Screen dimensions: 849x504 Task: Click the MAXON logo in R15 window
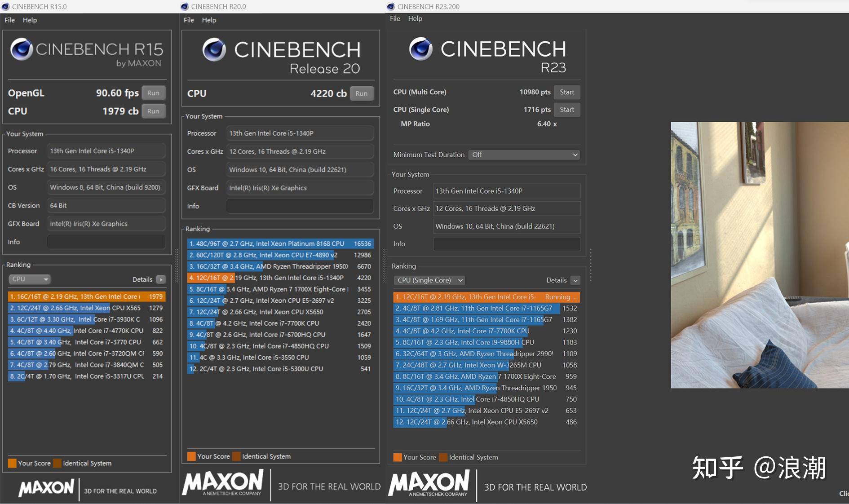click(x=46, y=488)
